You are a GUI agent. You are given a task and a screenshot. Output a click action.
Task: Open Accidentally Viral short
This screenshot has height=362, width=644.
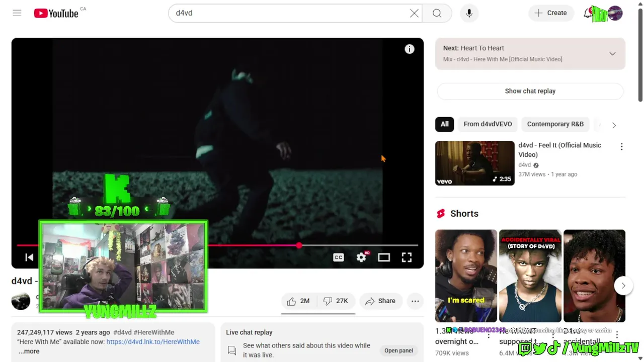click(530, 276)
